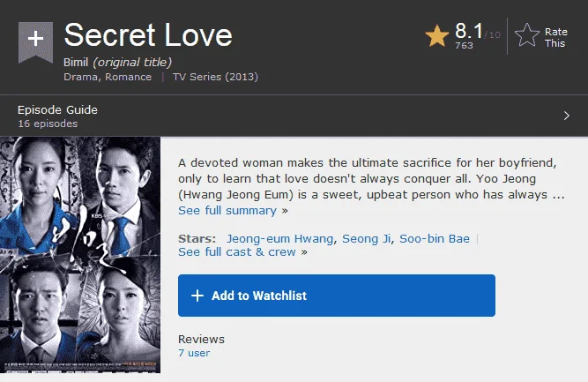The image size is (588, 382).
Task: Open Soo-bin Bae's profile
Action: click(x=435, y=239)
